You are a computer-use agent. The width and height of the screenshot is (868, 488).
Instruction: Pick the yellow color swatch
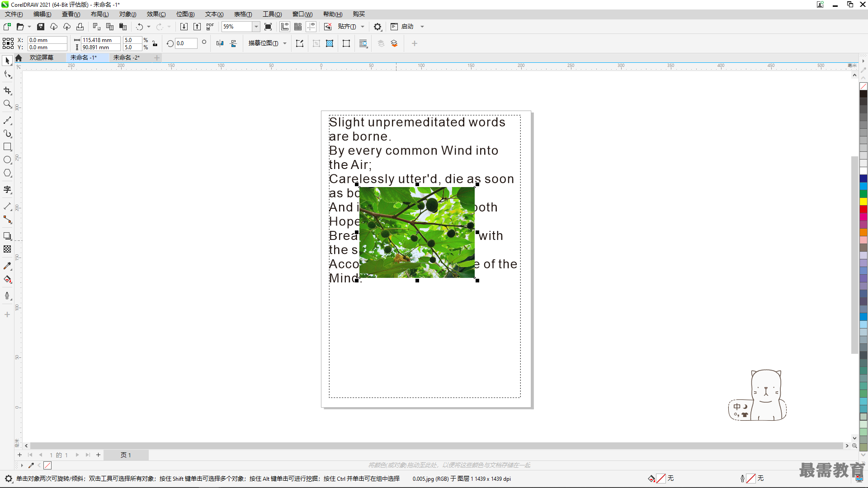[863, 202]
